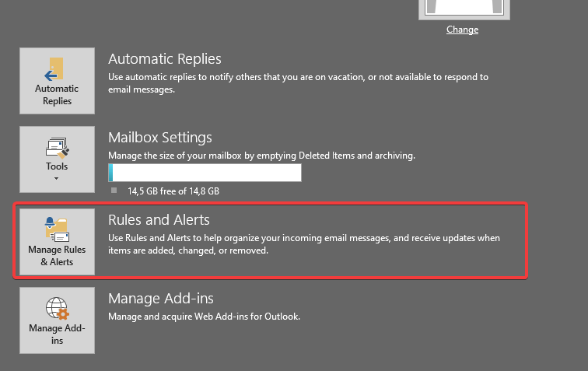Open the Manage Add-ins button
Image resolution: width=588 pixels, height=371 pixels.
(x=57, y=320)
